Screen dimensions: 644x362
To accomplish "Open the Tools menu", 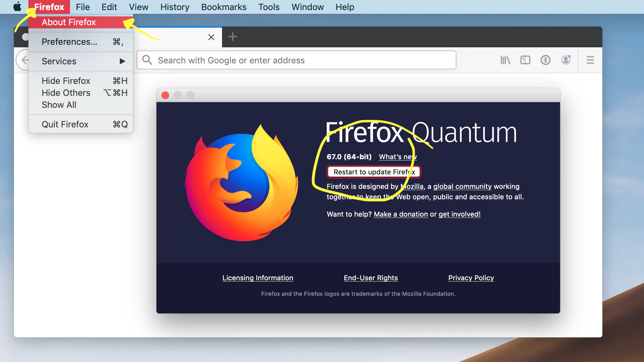I will click(x=269, y=7).
